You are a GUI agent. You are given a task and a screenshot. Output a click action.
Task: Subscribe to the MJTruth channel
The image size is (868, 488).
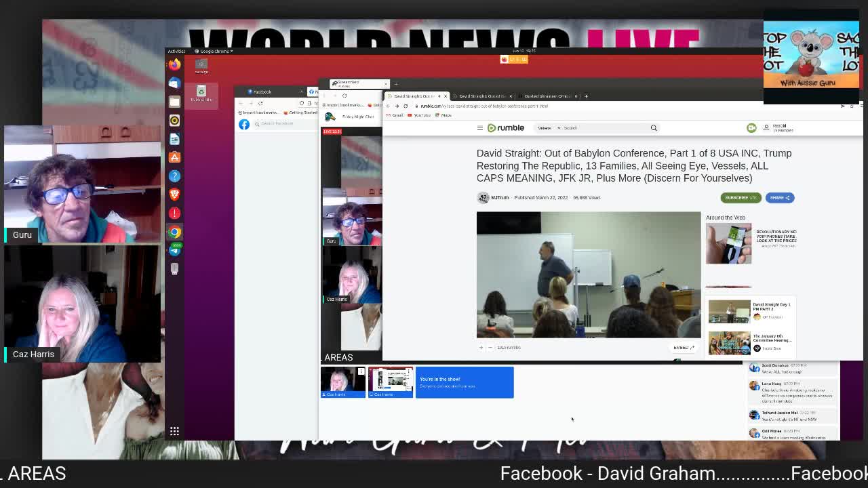(741, 198)
